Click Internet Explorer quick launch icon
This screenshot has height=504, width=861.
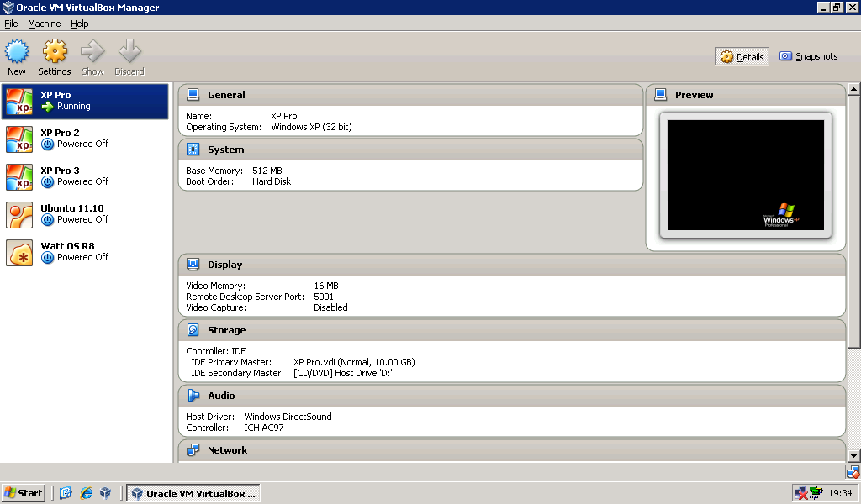point(86,493)
